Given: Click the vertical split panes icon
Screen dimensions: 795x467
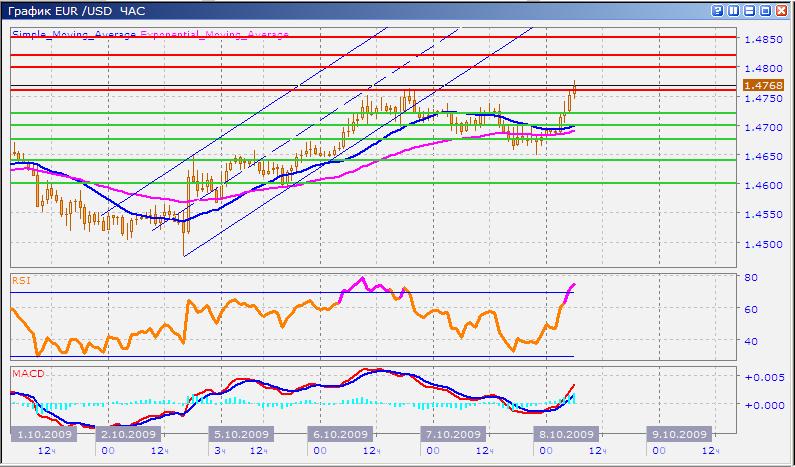Looking at the screenshot, I should coord(733,10).
